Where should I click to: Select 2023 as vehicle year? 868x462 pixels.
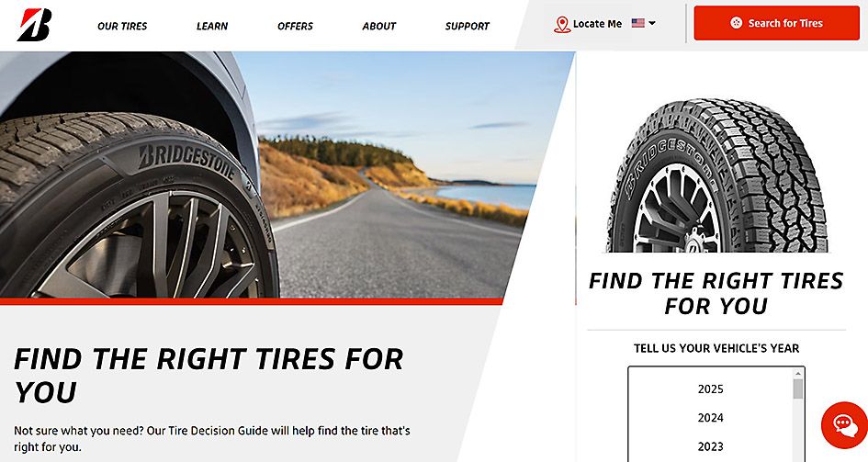(x=710, y=446)
